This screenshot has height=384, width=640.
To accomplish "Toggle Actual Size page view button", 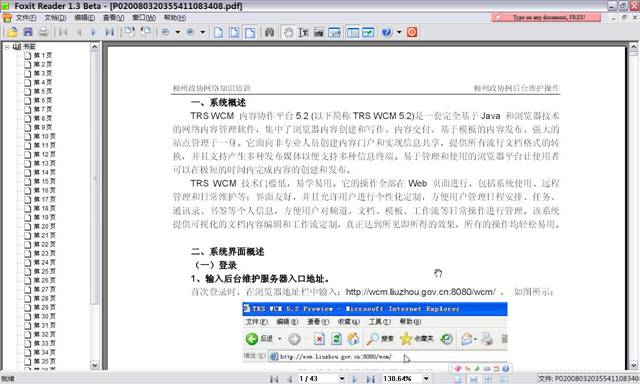I will (x=219, y=32).
